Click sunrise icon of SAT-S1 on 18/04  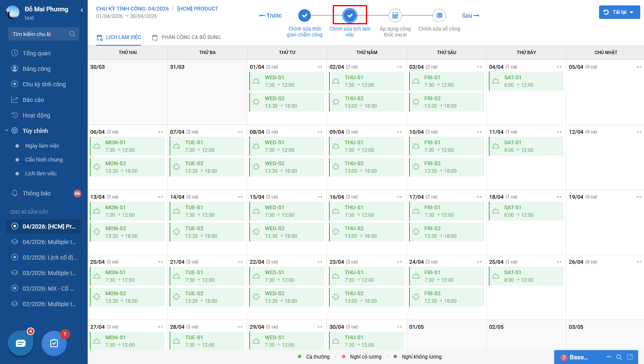tap(495, 211)
